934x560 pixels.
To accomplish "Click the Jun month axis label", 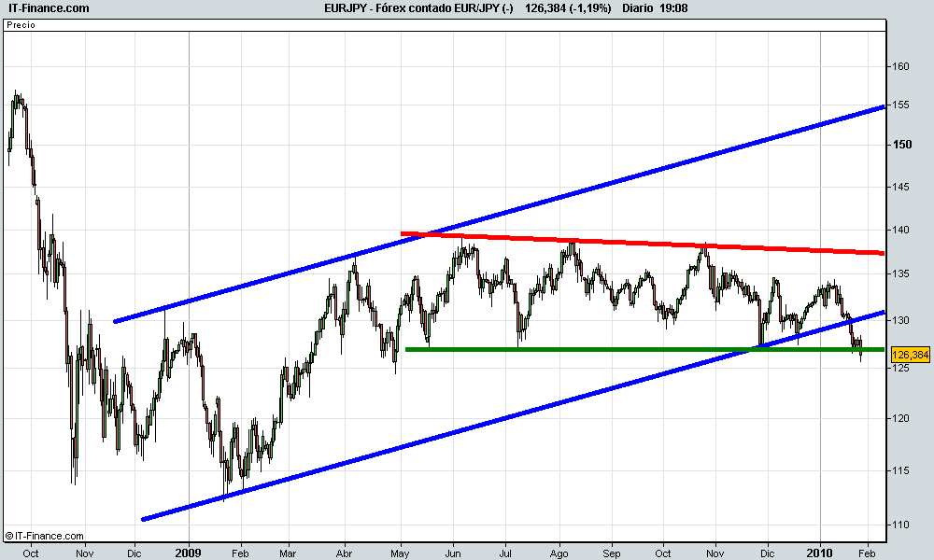I will tap(453, 553).
